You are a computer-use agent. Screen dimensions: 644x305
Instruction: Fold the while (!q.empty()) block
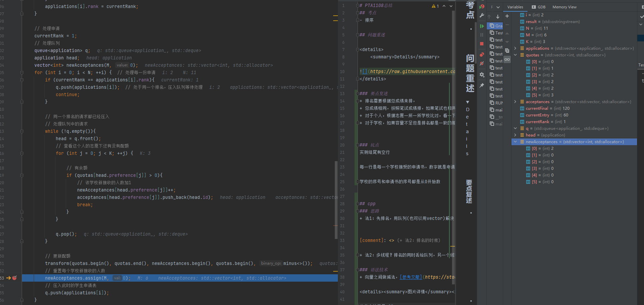point(22,131)
